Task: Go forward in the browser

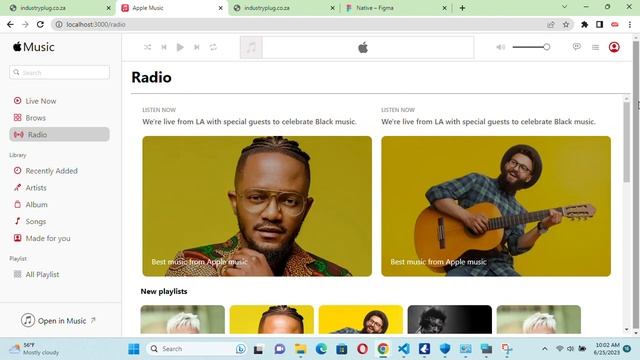Action: point(25,24)
